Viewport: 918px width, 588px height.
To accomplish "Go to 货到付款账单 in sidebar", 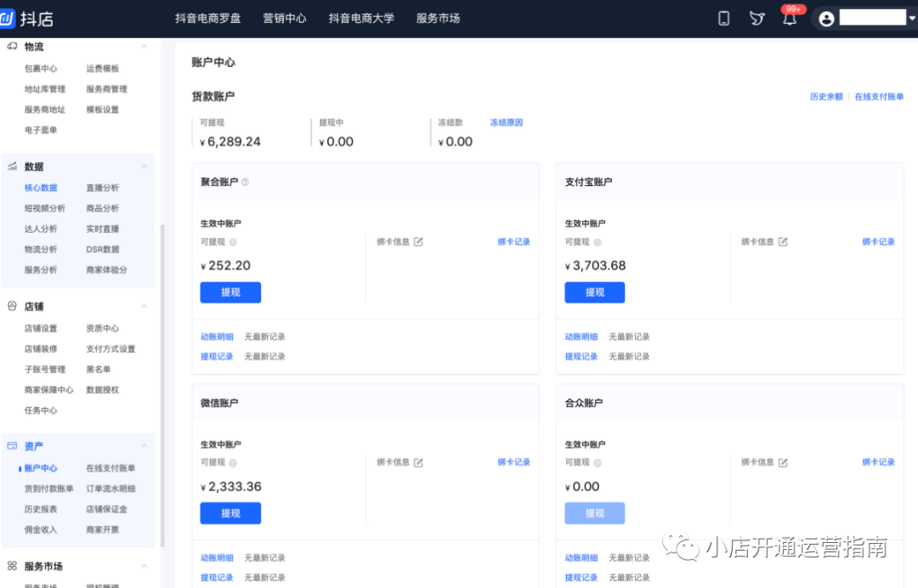I will (49, 489).
